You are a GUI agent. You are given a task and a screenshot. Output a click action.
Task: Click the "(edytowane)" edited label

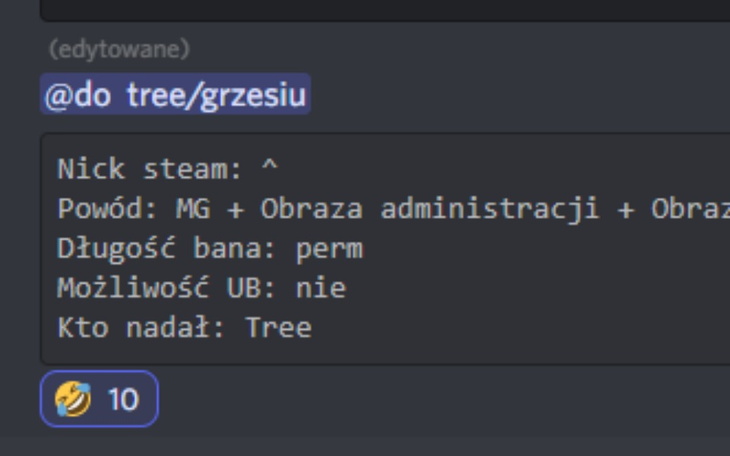pos(119,48)
